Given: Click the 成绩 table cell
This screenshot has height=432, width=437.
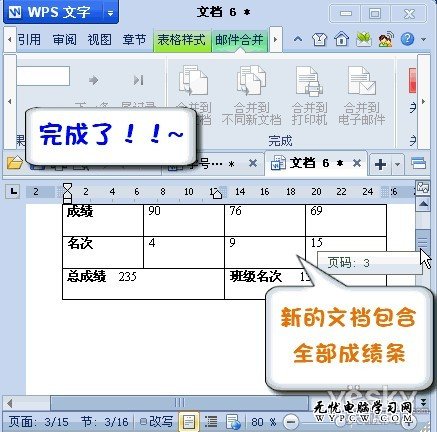Looking at the screenshot, I should (x=103, y=220).
